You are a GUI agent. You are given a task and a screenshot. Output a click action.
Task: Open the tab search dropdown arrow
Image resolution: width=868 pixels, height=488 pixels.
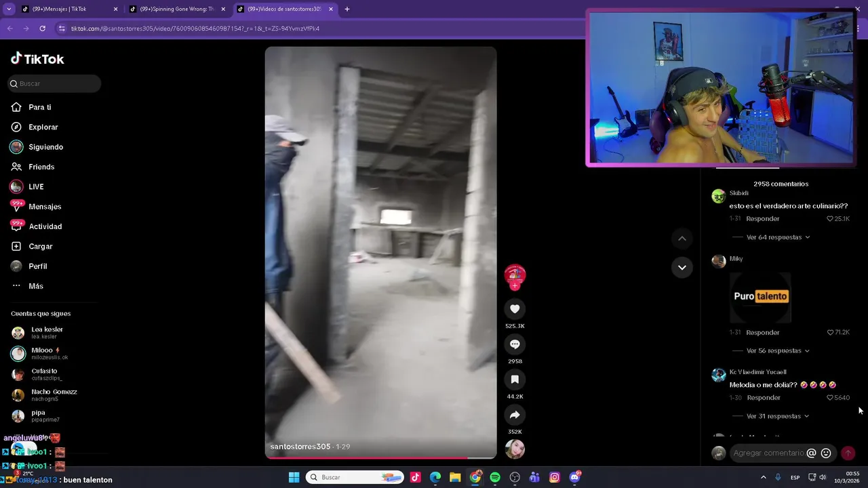point(9,9)
